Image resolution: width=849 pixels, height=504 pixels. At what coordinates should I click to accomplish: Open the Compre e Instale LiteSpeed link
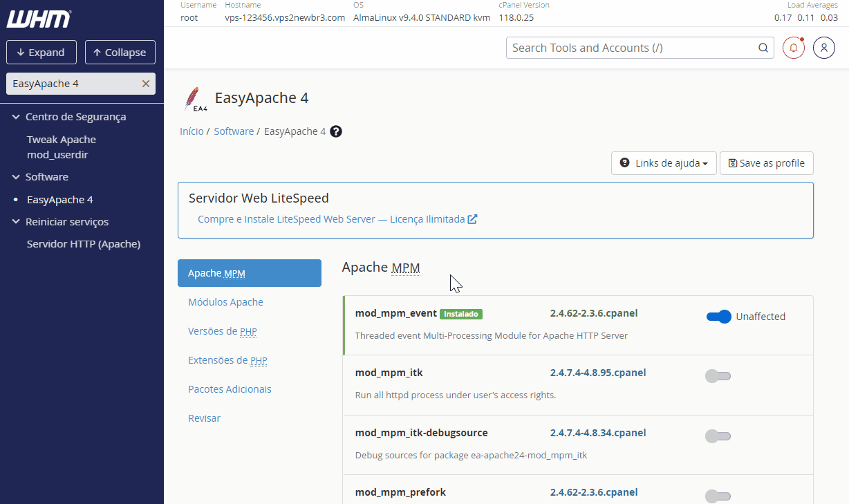337,219
